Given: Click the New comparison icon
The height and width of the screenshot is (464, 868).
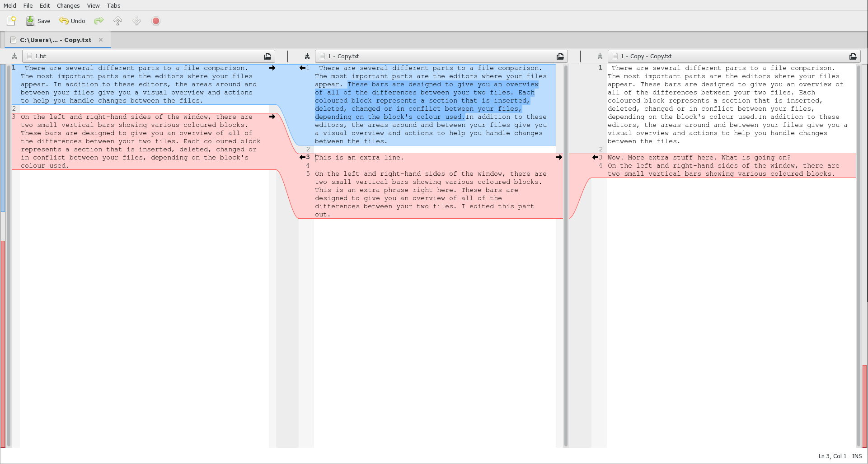Looking at the screenshot, I should coord(11,21).
